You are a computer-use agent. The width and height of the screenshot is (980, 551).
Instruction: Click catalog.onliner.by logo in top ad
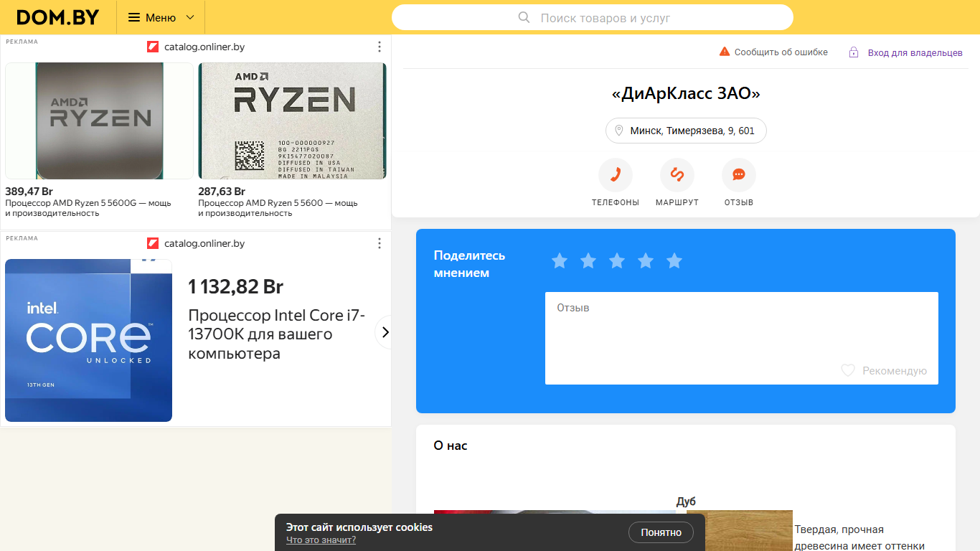(x=153, y=47)
